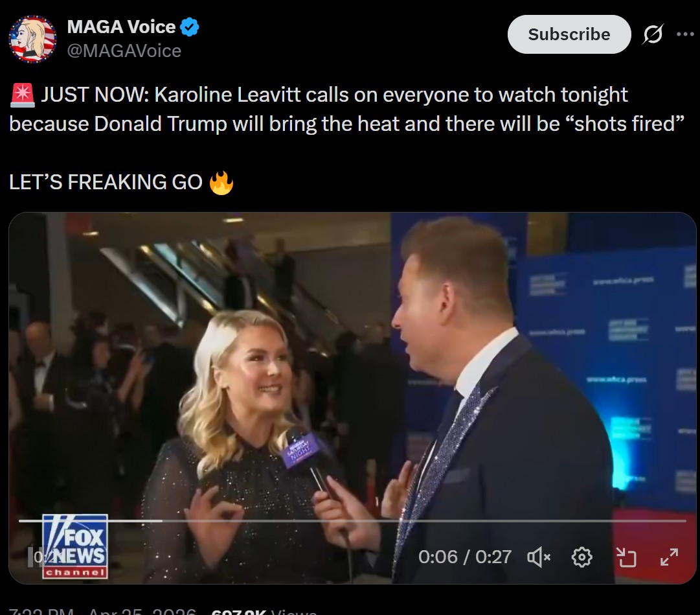Click the post timestamp Apr 25, 2026
Viewport: 700px width, 615px height.
tap(142, 611)
